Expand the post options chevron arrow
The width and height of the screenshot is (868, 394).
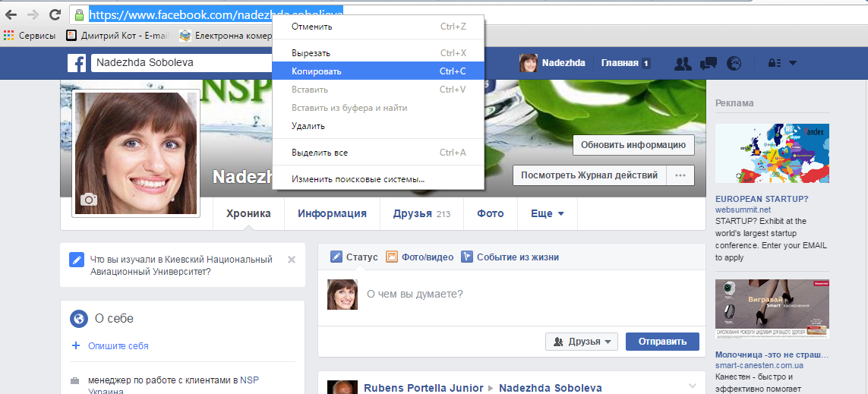692,386
